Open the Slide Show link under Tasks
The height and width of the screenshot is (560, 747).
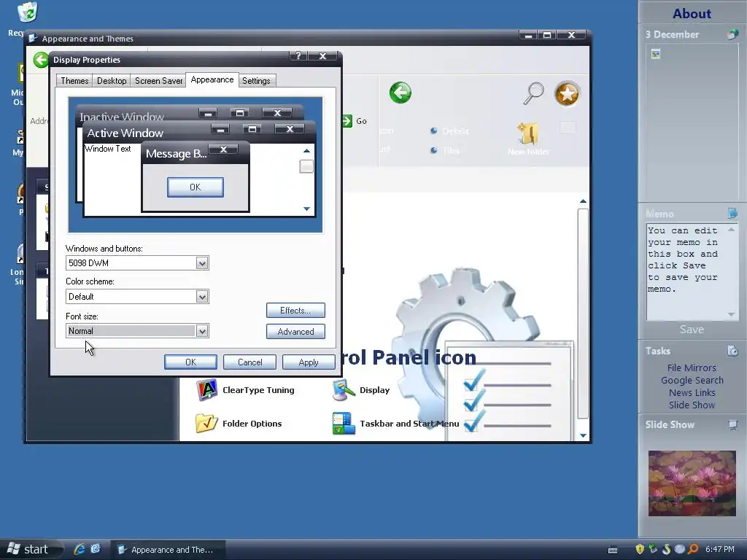pyautogui.click(x=692, y=405)
